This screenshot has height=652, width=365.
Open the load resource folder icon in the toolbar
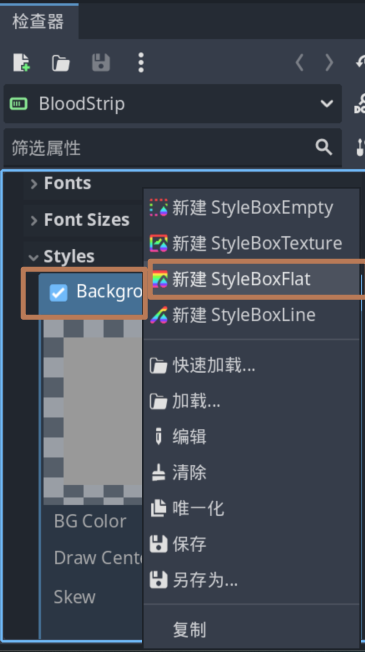point(61,63)
